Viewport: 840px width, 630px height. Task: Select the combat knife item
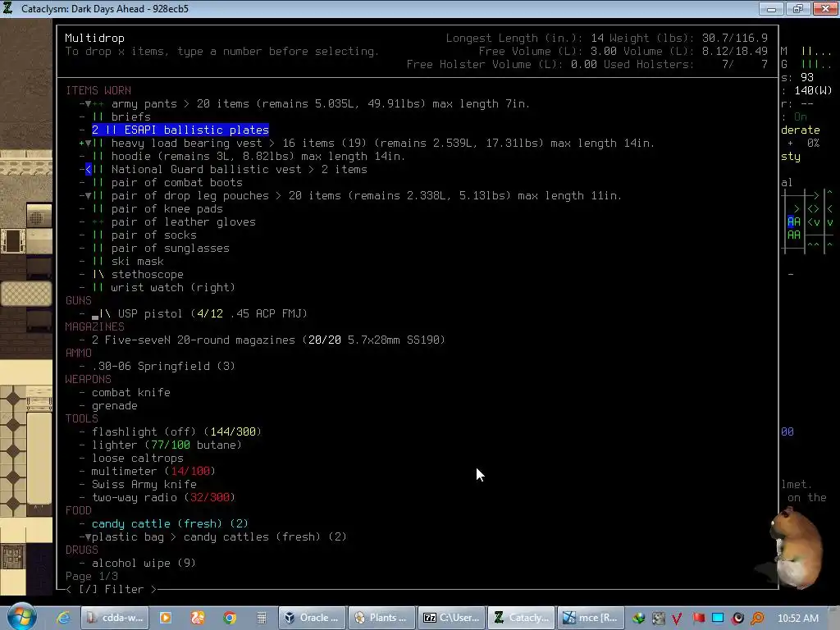[x=130, y=393]
